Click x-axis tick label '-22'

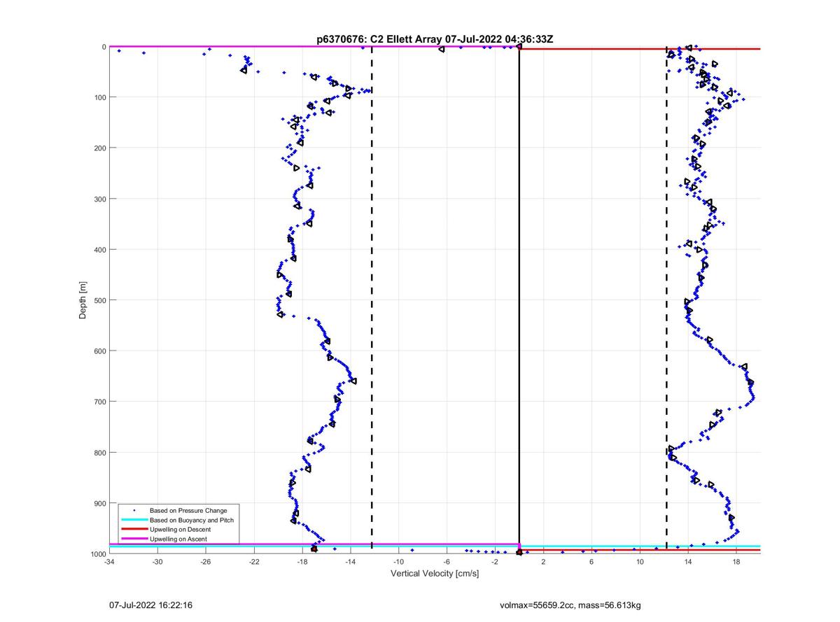254,561
